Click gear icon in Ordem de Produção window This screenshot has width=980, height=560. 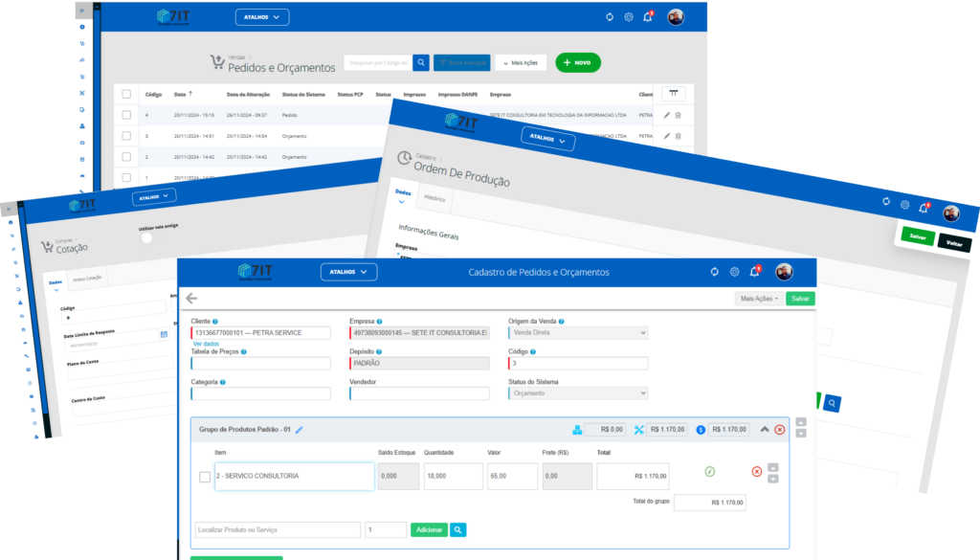point(904,204)
